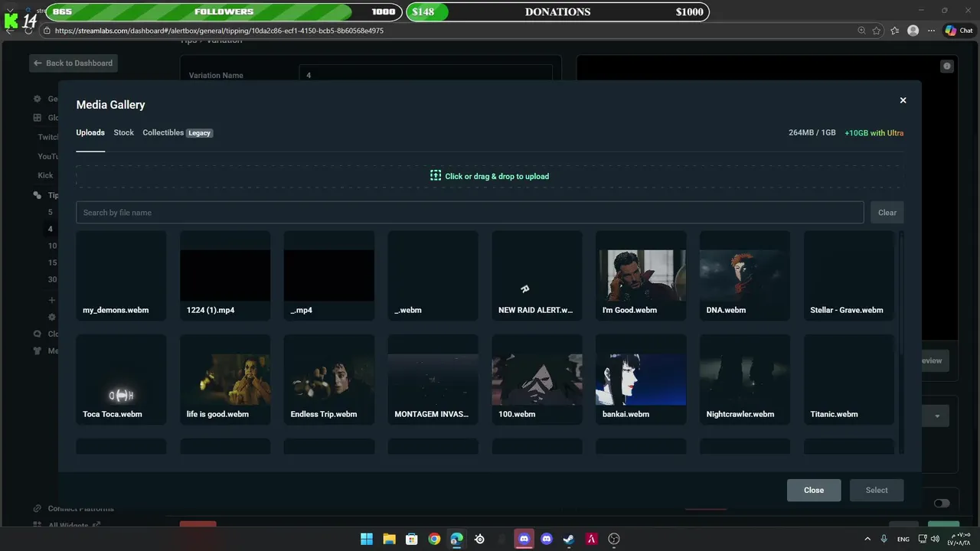Open tip variation 5 in the sidebar
Viewport: 980px width, 551px height.
51,212
